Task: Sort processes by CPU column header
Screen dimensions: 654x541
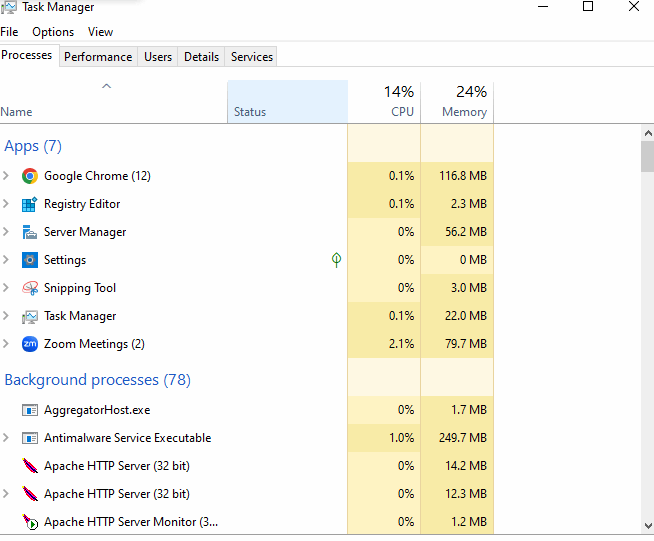Action: click(x=384, y=102)
